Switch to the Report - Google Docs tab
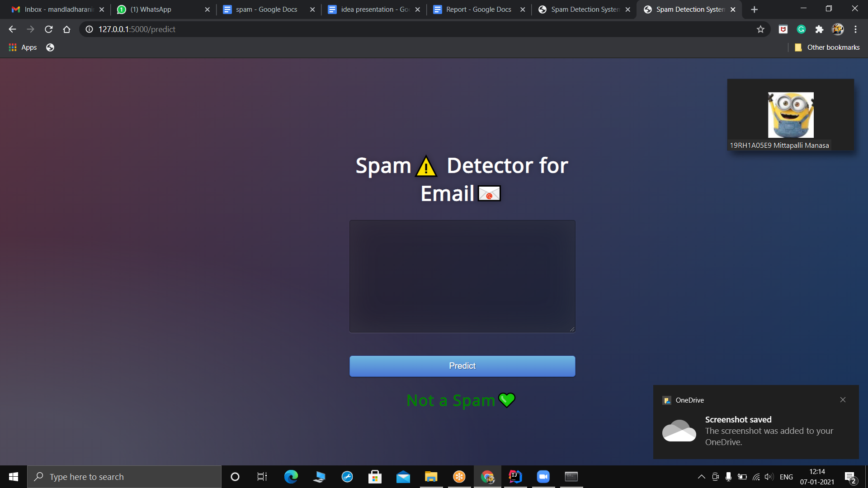 point(474,9)
